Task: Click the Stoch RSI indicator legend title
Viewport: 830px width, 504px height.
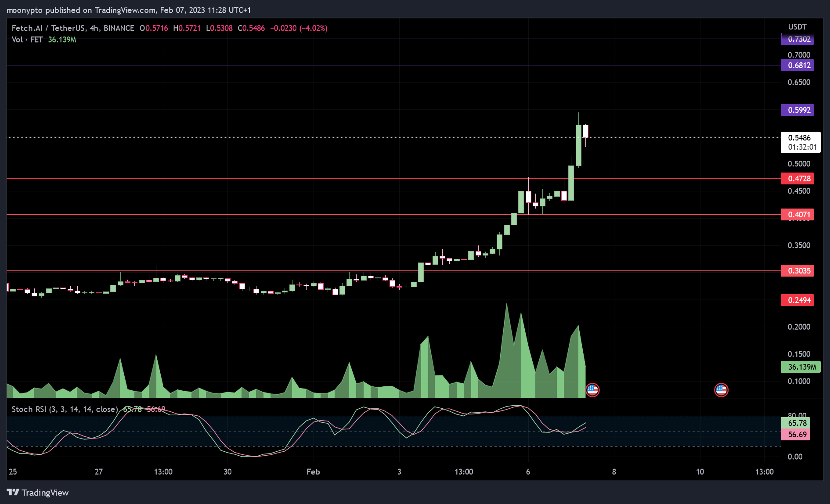Action: (65, 409)
